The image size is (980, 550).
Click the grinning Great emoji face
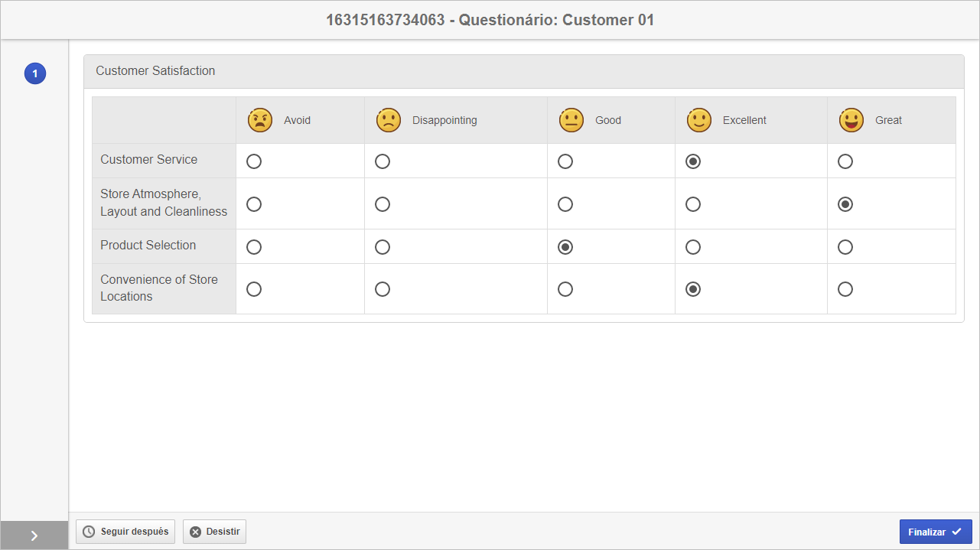(x=851, y=120)
